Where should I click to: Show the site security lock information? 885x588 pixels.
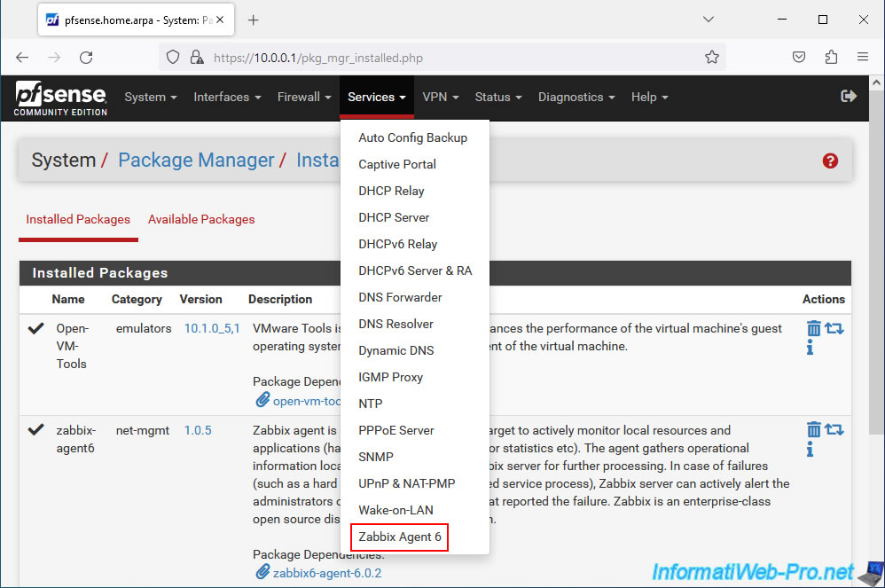(196, 57)
